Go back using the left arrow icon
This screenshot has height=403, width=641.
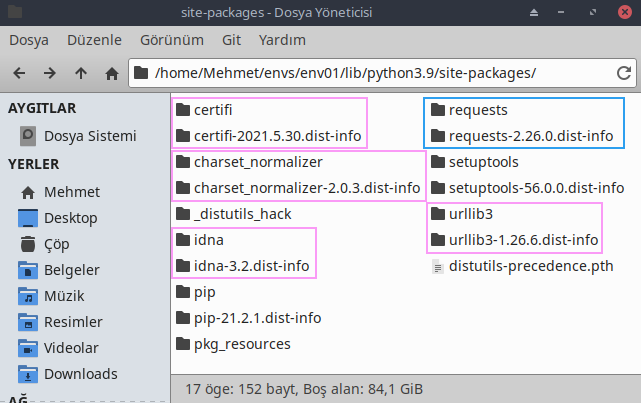click(19, 73)
